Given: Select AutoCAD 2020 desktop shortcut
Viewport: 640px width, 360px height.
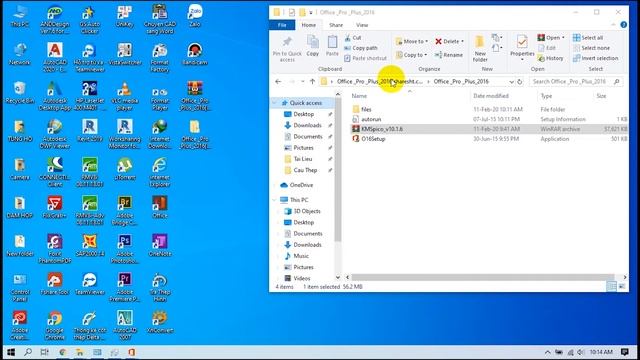Looking at the screenshot, I should tap(55, 57).
